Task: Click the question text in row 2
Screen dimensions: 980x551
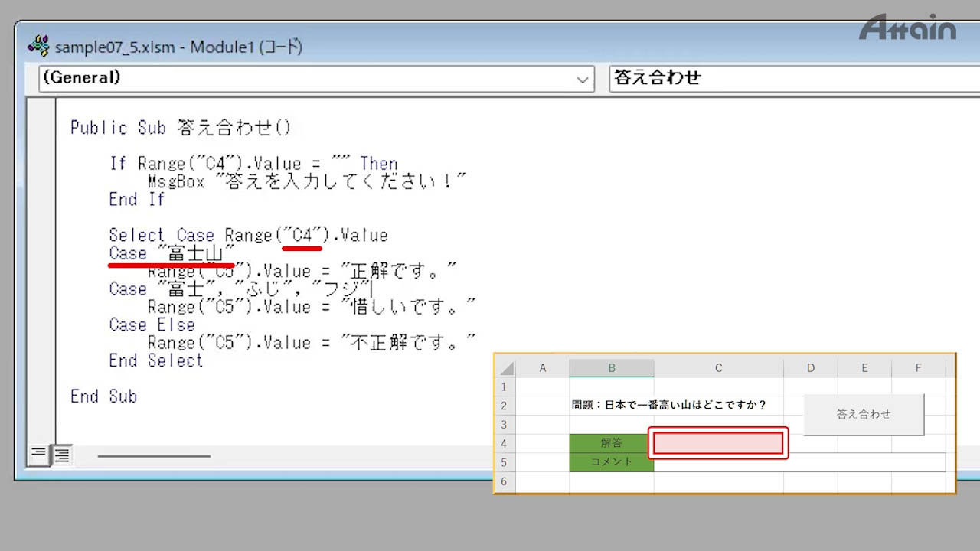Action: [x=669, y=406]
